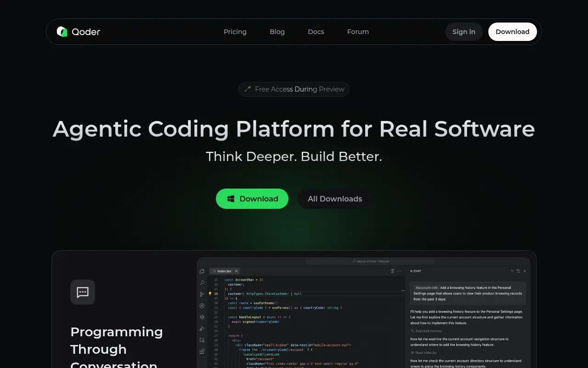This screenshot has height=368, width=588.
Task: Open the editor more actions ellipsis menu
Action: [399, 271]
